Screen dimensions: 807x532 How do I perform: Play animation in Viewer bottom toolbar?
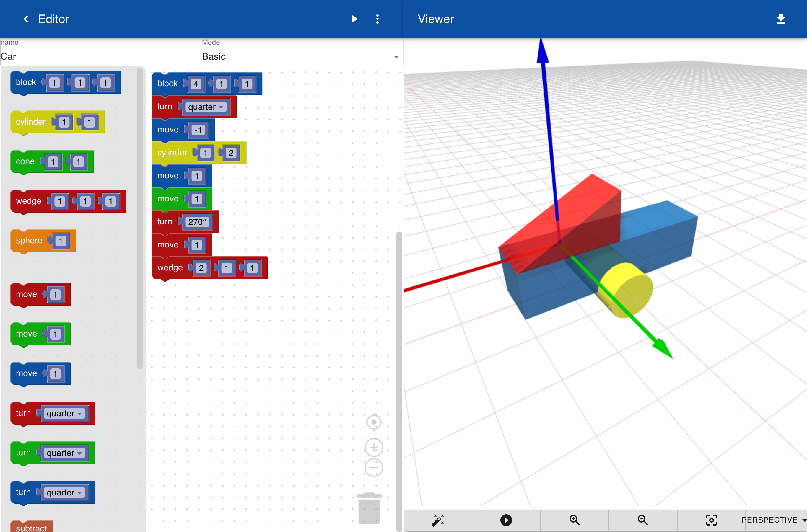506,520
